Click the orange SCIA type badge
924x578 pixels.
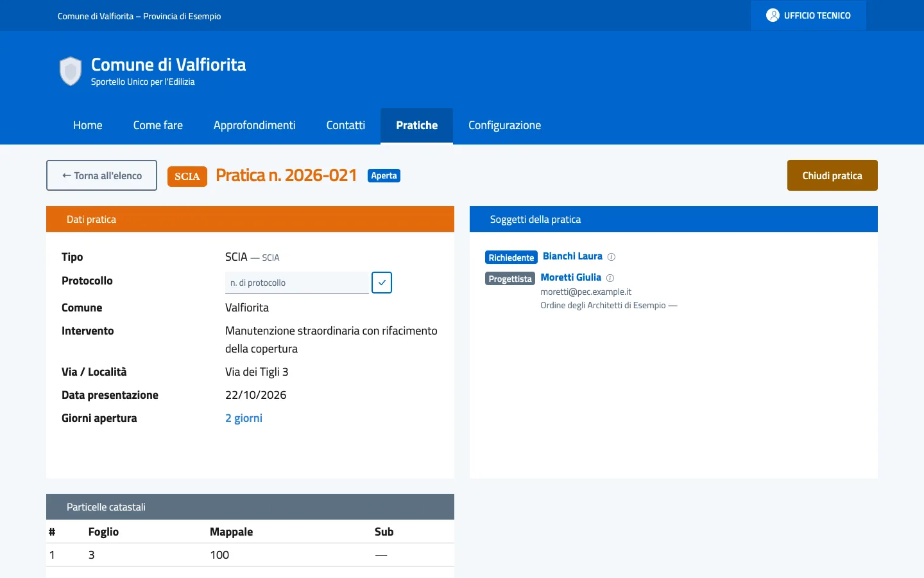coord(187,177)
